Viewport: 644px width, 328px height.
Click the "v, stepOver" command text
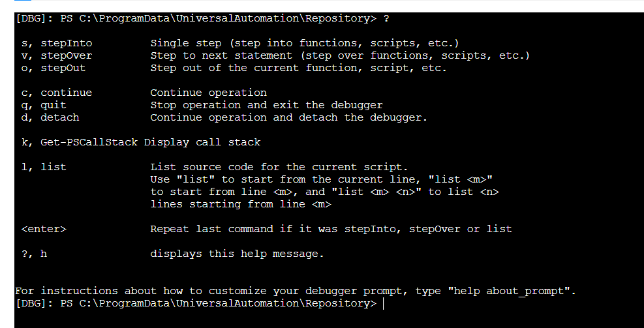(57, 55)
